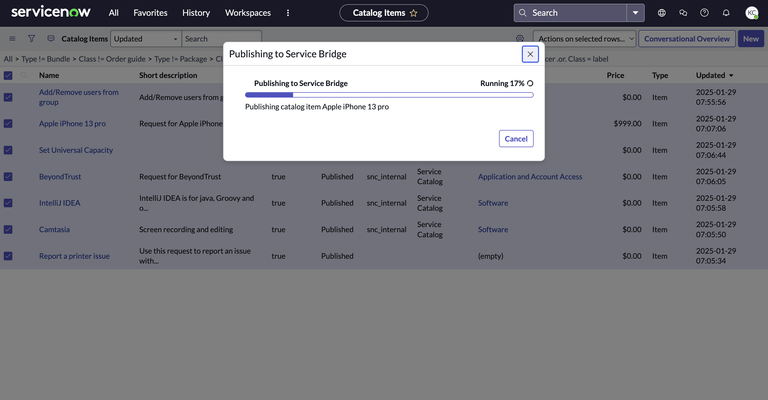Click the Request for BeyondTrust description

coord(180,177)
